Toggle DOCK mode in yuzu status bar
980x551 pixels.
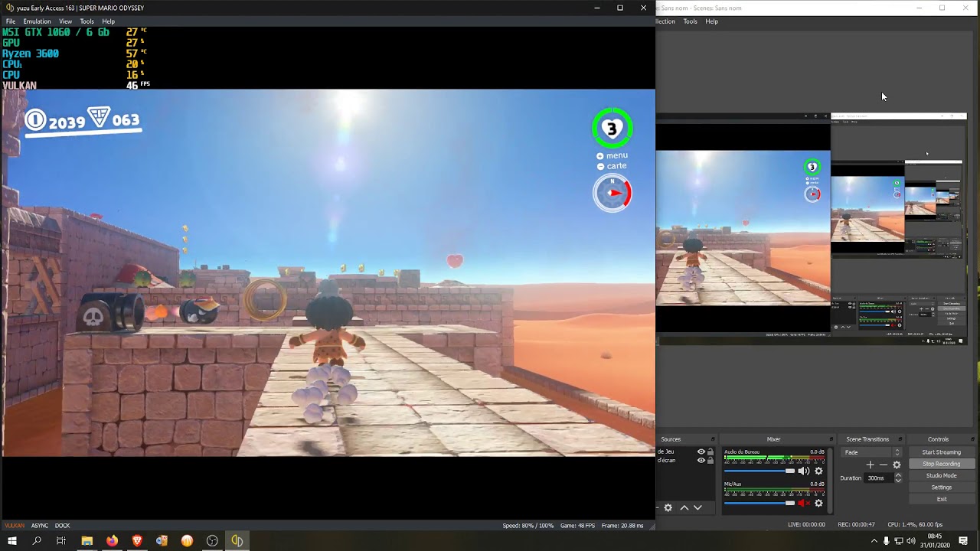point(62,526)
